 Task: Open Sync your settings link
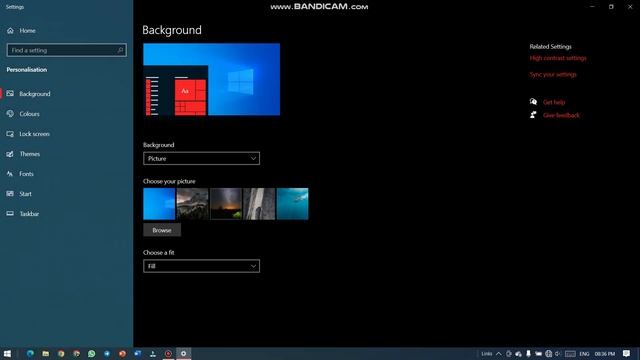click(x=553, y=74)
